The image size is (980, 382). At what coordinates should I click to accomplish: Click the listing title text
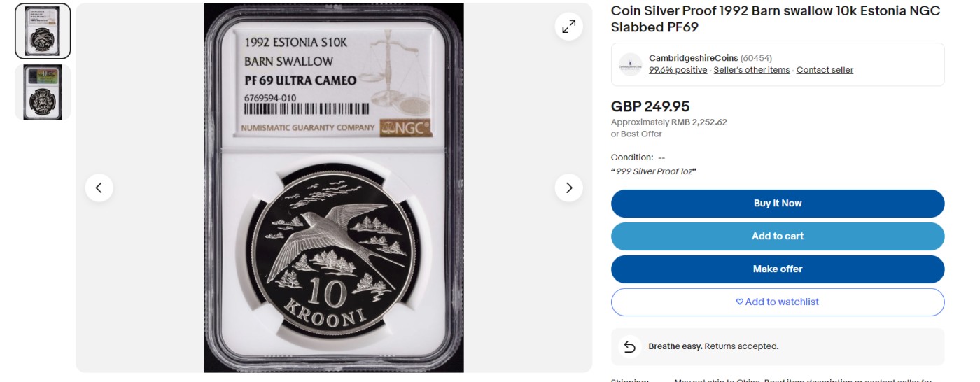tap(775, 19)
